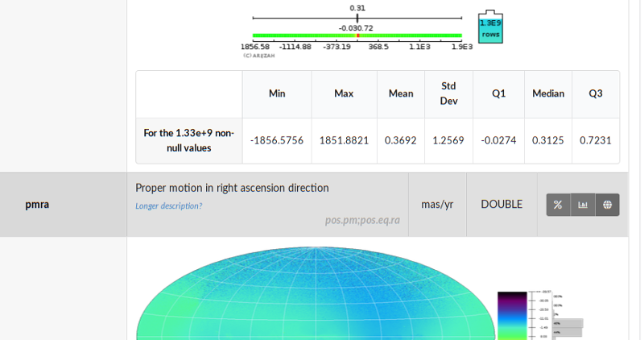This screenshot has height=340, width=644.
Task: Select the mean value 0.3692
Action: tap(400, 141)
